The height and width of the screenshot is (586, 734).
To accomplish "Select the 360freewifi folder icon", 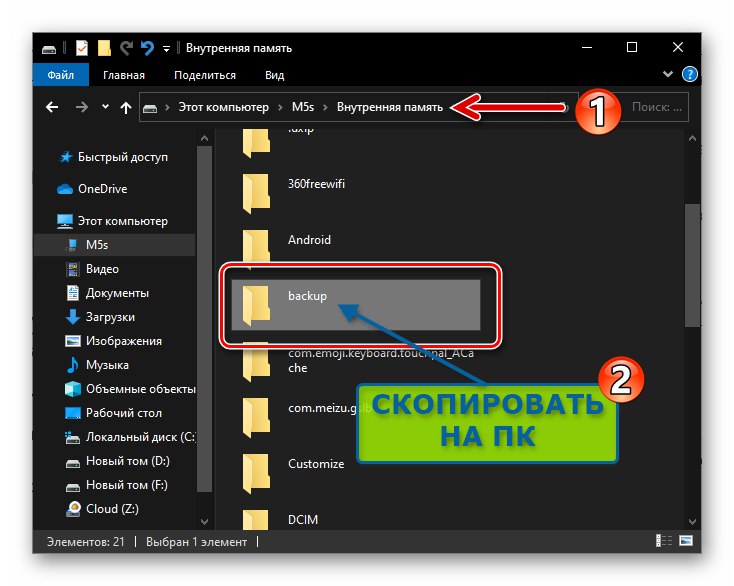I will [x=256, y=193].
